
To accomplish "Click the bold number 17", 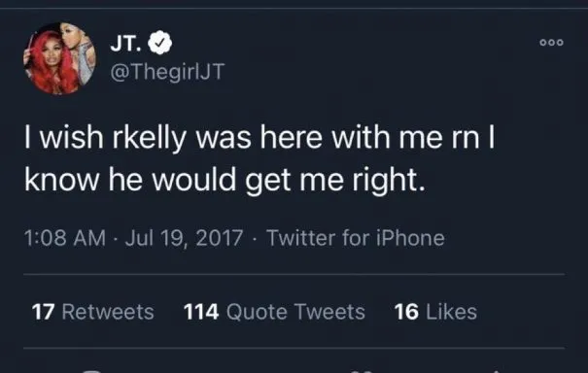I will [x=44, y=312].
